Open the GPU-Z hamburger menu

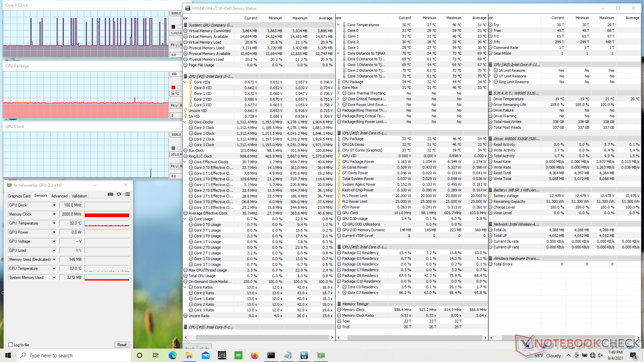127,194
